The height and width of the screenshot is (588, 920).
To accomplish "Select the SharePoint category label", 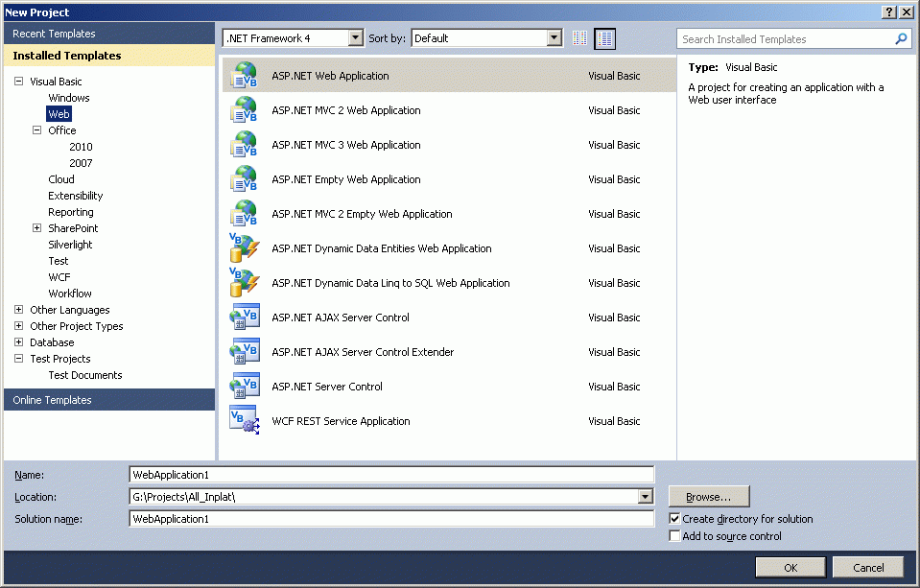I will [73, 228].
